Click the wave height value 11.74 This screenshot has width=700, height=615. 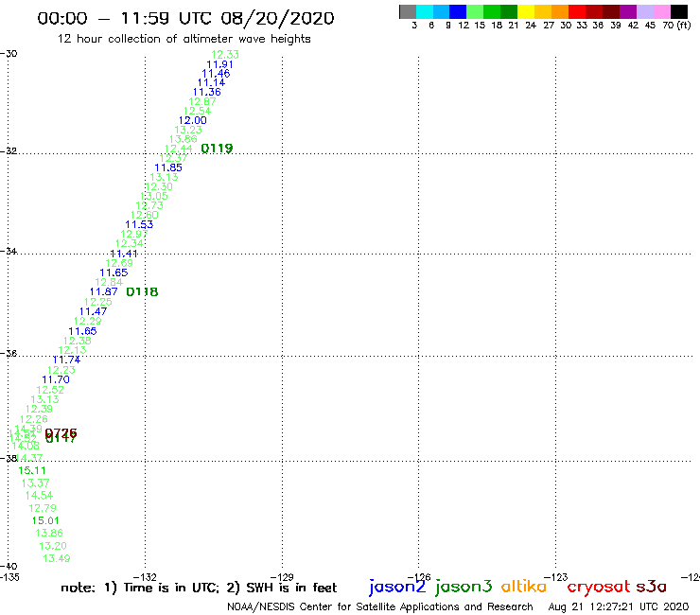pos(66,360)
